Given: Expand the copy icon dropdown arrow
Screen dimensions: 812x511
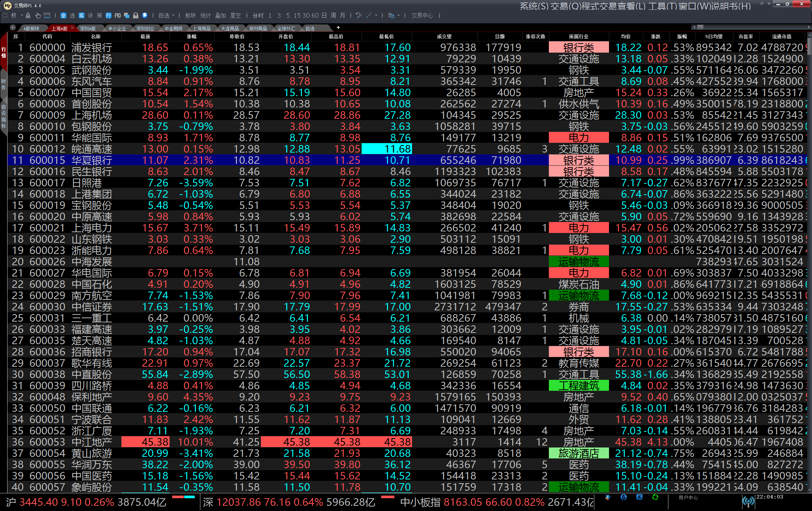Looking at the screenshot, I should (398, 15).
